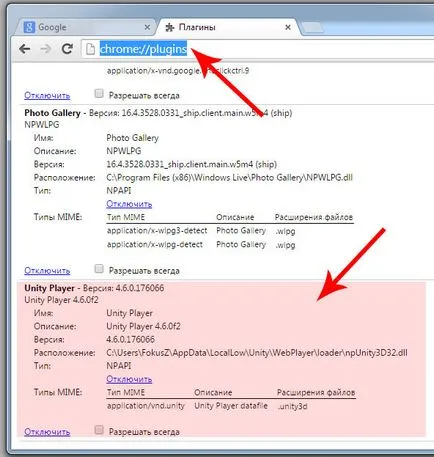Click the NPWLPG.dll location path
This screenshot has width=434, height=457.
pos(229,177)
